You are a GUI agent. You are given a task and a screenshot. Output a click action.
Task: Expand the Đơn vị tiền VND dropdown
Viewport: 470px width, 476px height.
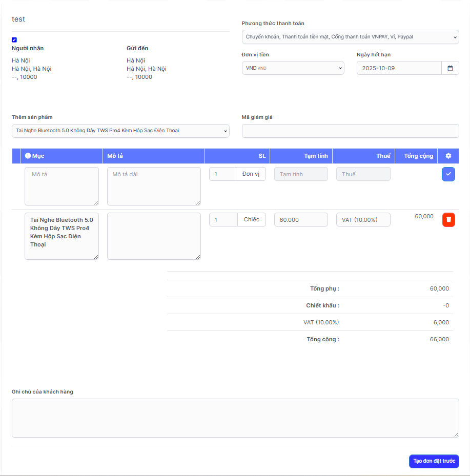[293, 68]
